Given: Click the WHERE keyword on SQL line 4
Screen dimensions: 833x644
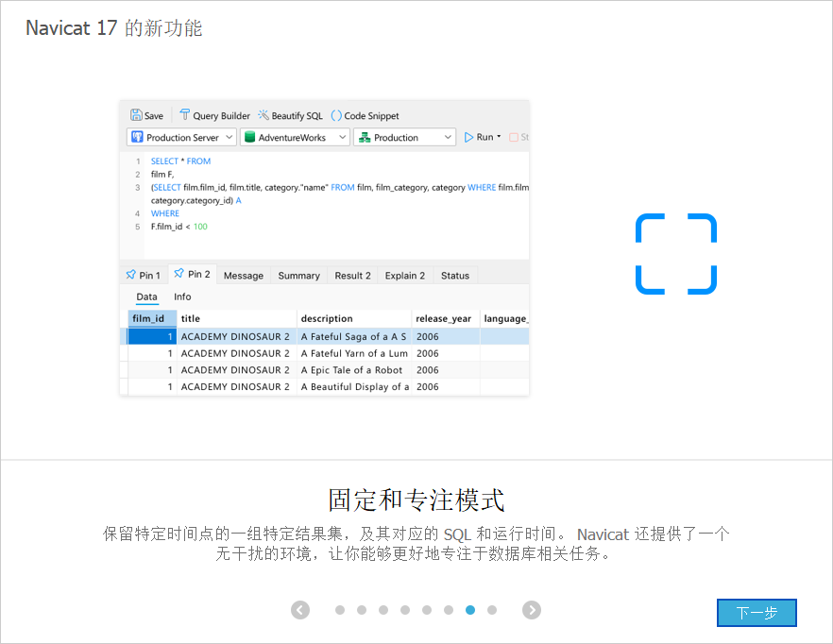Looking at the screenshot, I should 164,213.
